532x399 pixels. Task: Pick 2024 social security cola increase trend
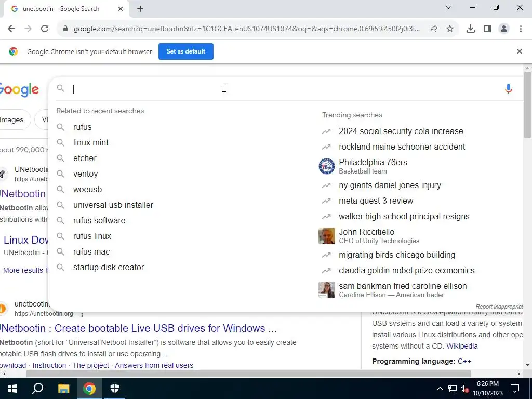(x=401, y=131)
